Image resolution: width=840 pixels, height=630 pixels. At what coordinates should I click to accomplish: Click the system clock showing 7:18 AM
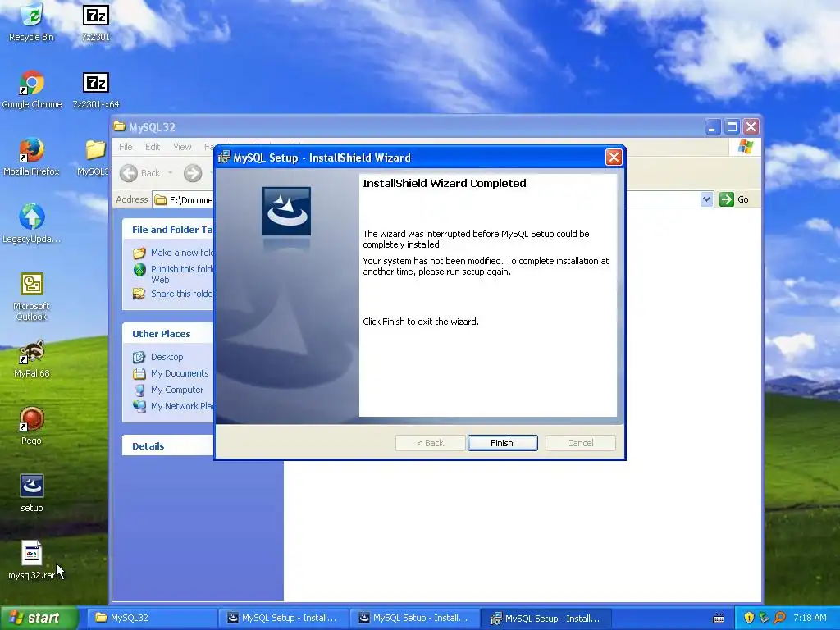[x=810, y=618]
